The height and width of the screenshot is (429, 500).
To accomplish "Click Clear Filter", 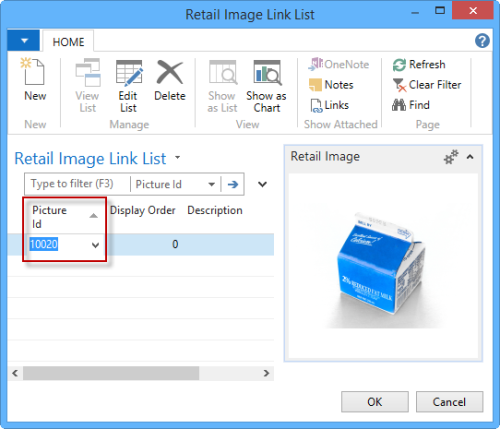I will (427, 85).
